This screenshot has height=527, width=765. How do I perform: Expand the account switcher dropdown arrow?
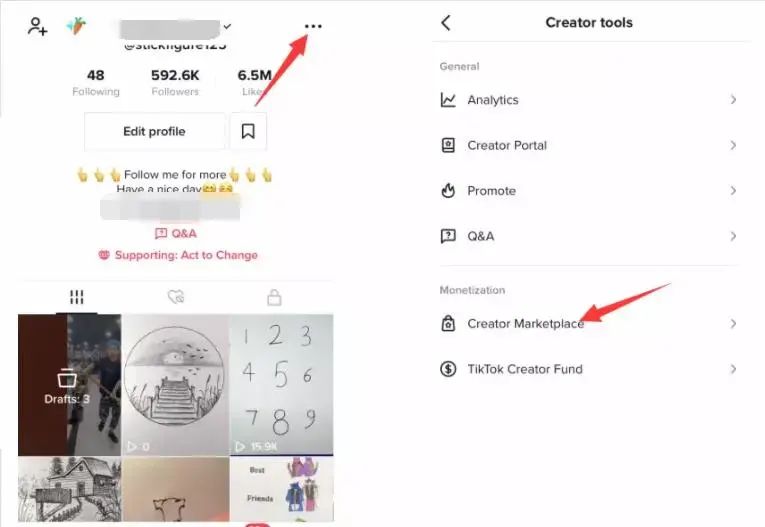pos(227,26)
